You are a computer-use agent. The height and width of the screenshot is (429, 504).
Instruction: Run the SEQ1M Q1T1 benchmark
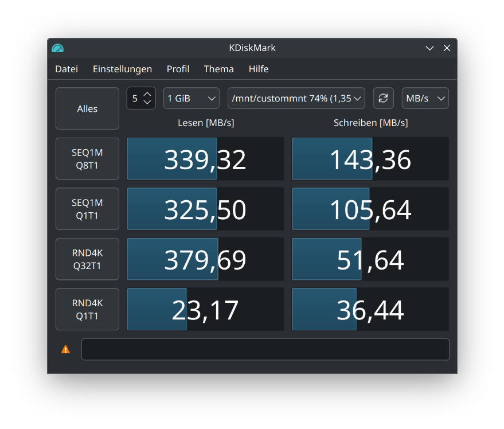87,209
